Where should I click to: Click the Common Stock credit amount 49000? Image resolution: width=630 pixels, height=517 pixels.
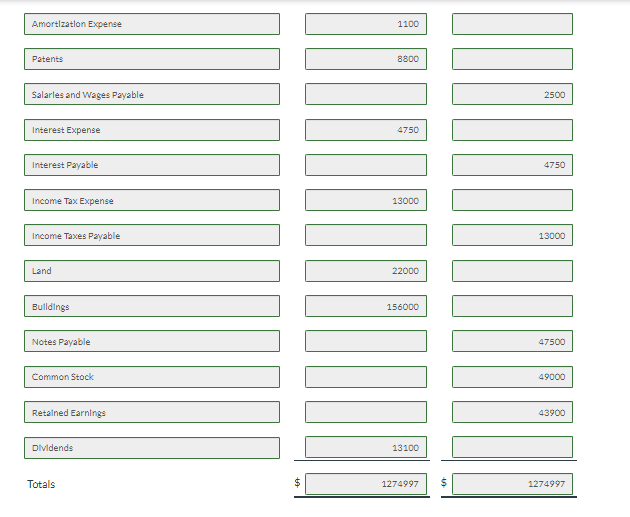(512, 377)
